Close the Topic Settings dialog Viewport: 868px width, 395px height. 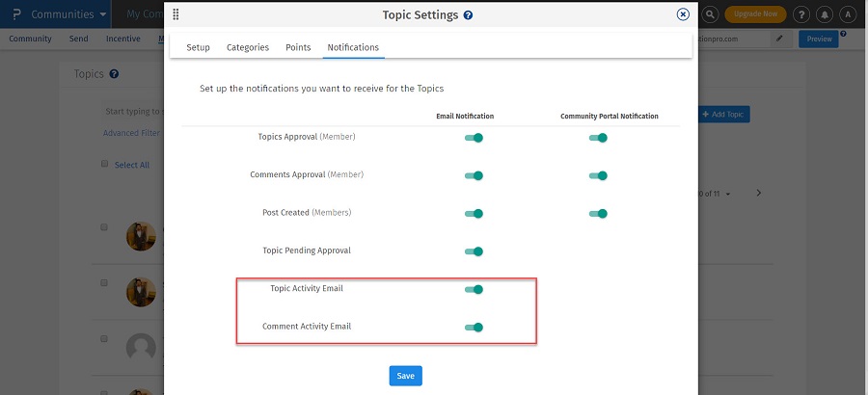coord(683,14)
